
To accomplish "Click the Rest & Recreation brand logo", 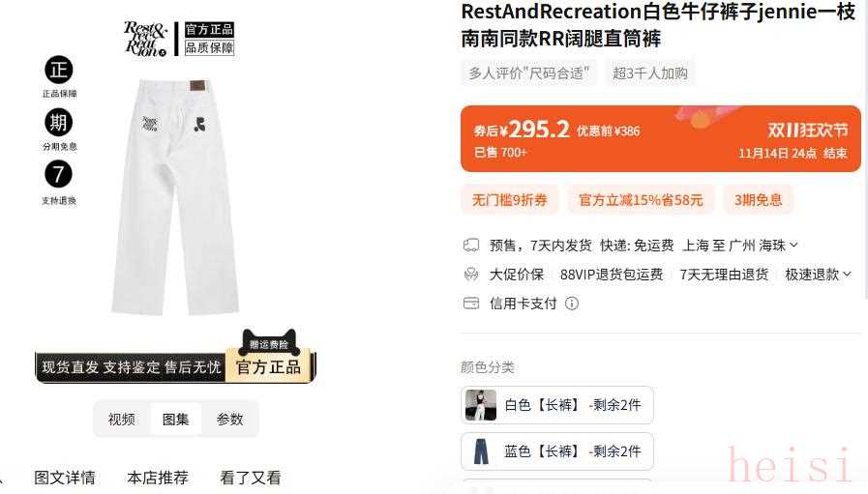I will click(x=145, y=39).
